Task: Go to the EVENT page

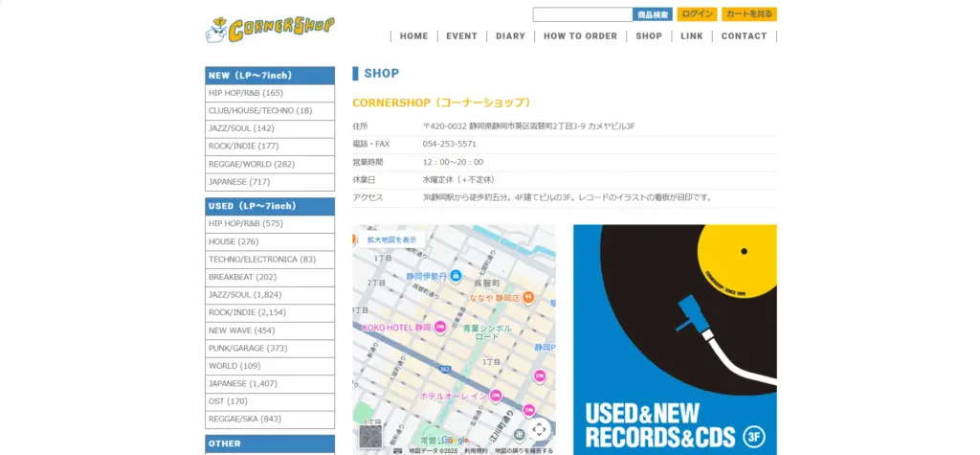Action: click(x=461, y=36)
